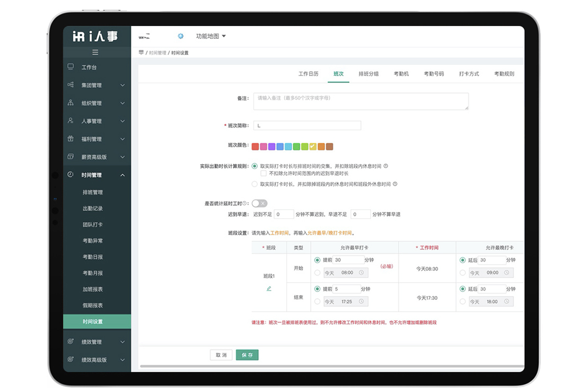Collapse the 时间管理 menu chevron
This screenshot has width=588, height=392.
[x=122, y=175]
